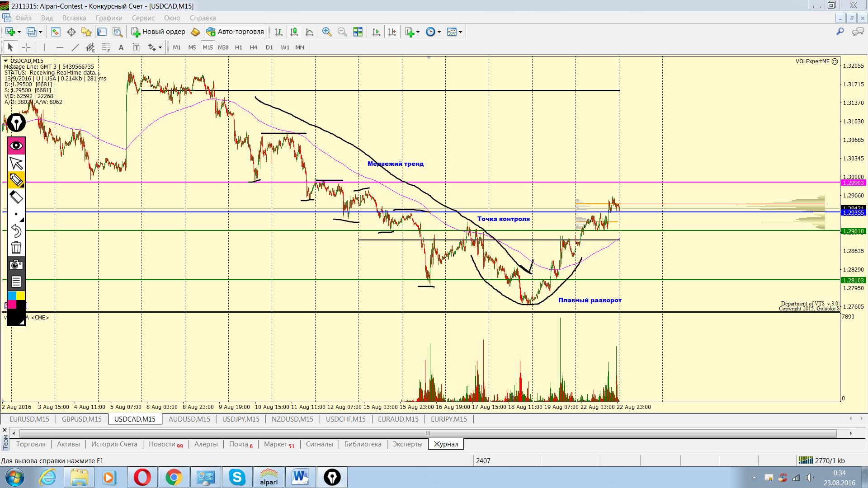
Task: Click the zoom in magnifier icon
Action: 327,32
